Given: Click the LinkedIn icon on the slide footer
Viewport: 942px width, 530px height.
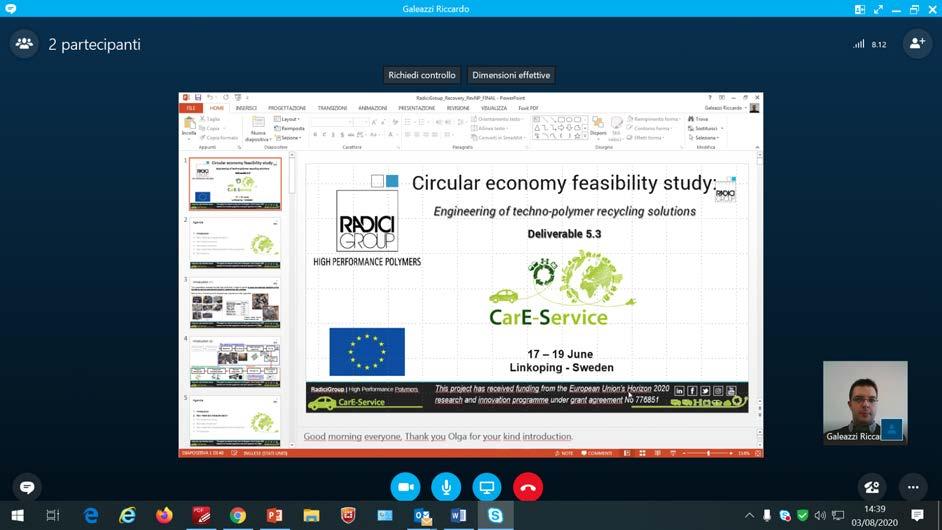Looking at the screenshot, I should pyautogui.click(x=679, y=391).
